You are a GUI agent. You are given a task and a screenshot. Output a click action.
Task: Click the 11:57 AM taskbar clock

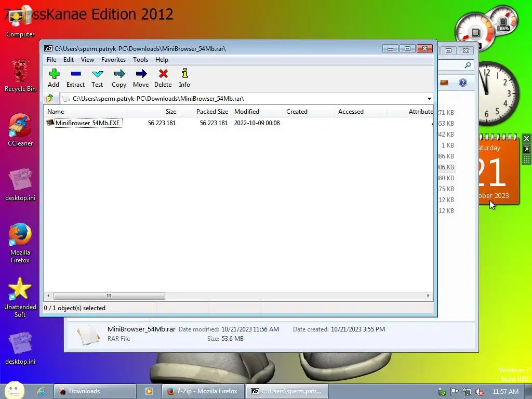[x=505, y=392]
